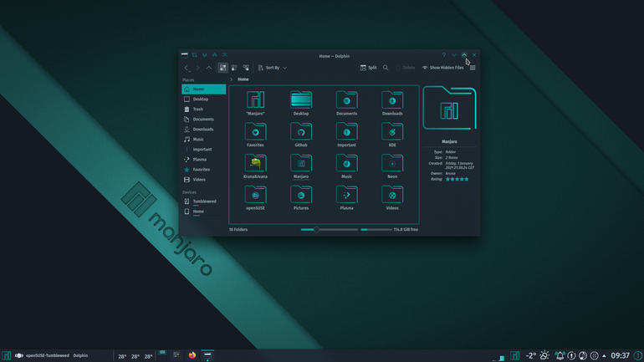Adjust the icon zoom slider
644x362 pixels.
coord(330,230)
